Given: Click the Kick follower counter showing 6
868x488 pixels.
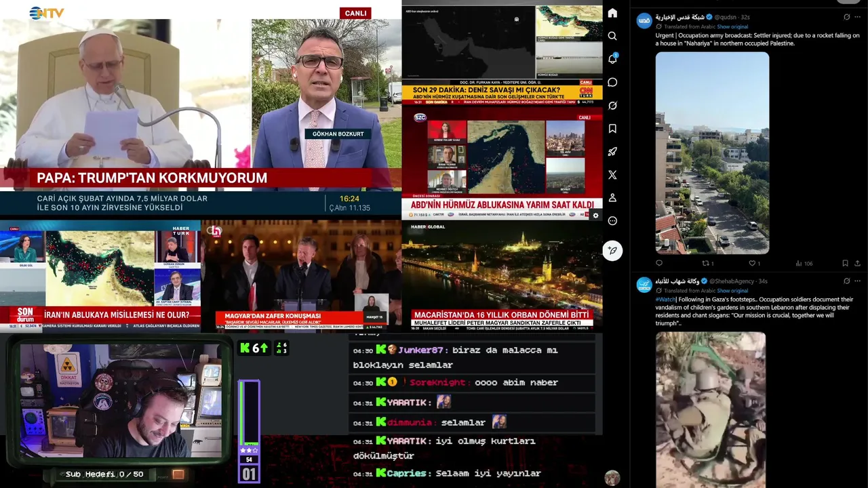Looking at the screenshot, I should coord(254,348).
